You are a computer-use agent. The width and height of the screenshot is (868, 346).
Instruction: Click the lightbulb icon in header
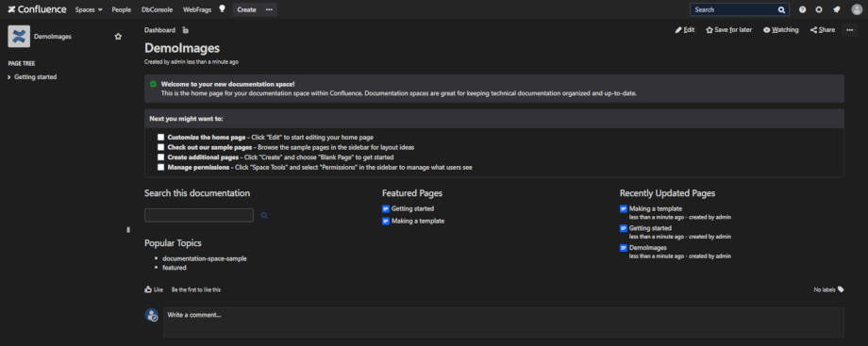[223, 8]
